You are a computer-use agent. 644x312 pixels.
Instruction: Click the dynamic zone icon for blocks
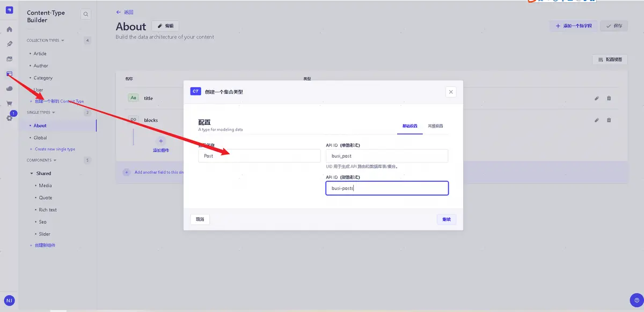pyautogui.click(x=134, y=120)
